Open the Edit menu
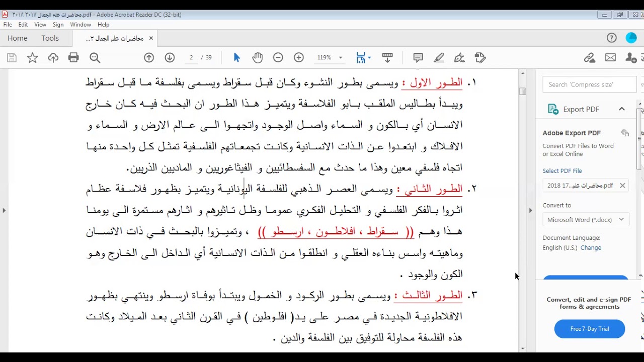The height and width of the screenshot is (362, 644). [23, 25]
